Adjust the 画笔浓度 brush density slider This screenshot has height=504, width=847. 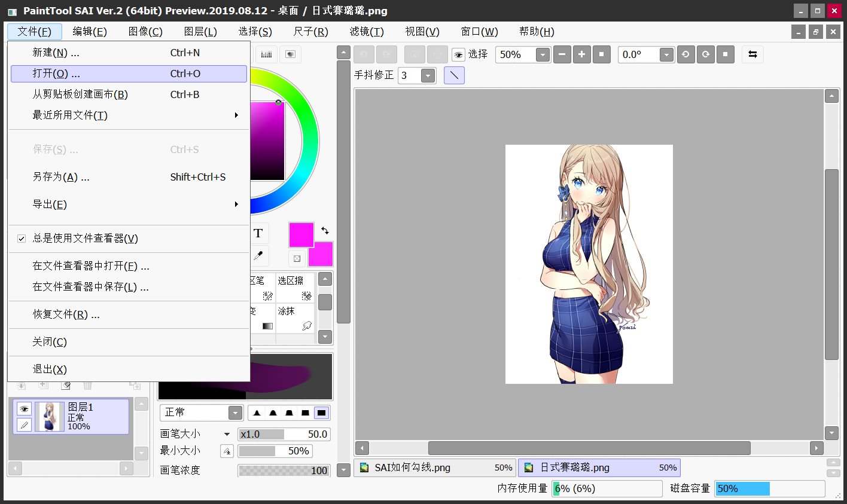point(284,471)
